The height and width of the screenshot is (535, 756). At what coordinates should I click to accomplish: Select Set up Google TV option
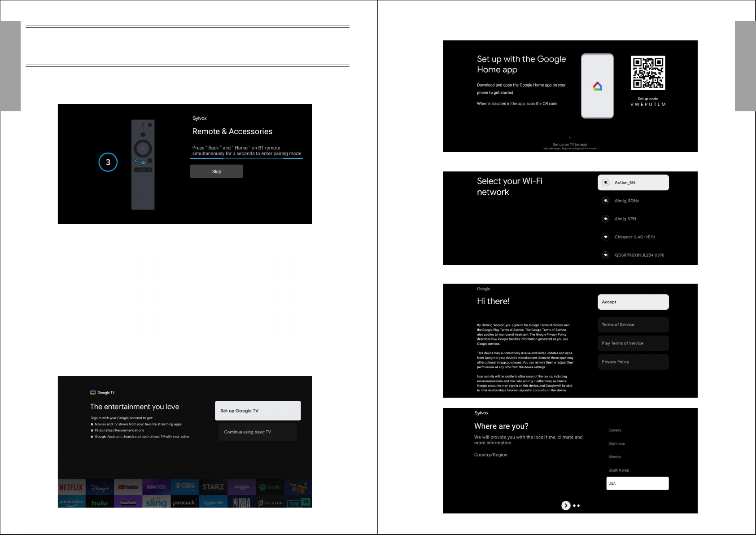point(258,411)
